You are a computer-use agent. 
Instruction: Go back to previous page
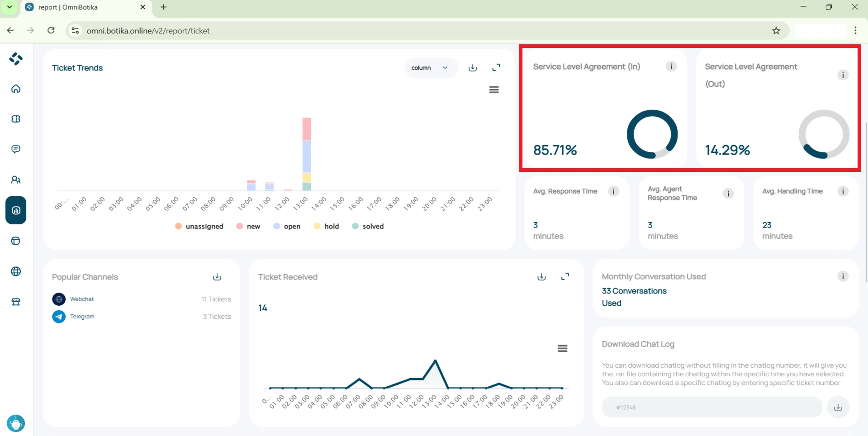10,31
